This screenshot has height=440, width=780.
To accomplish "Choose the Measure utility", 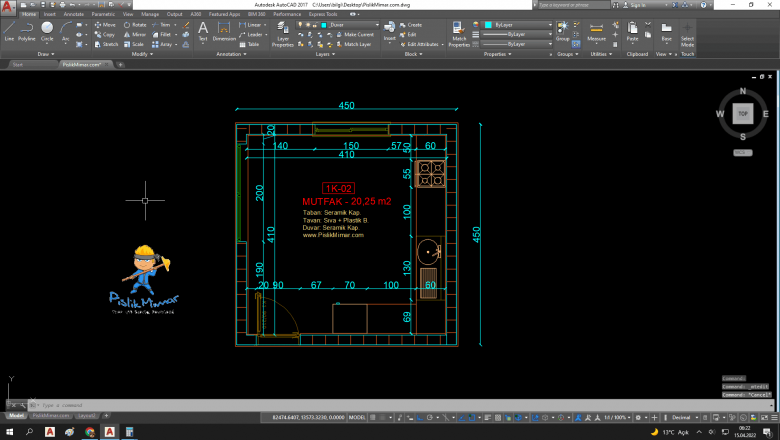I will coord(597,31).
